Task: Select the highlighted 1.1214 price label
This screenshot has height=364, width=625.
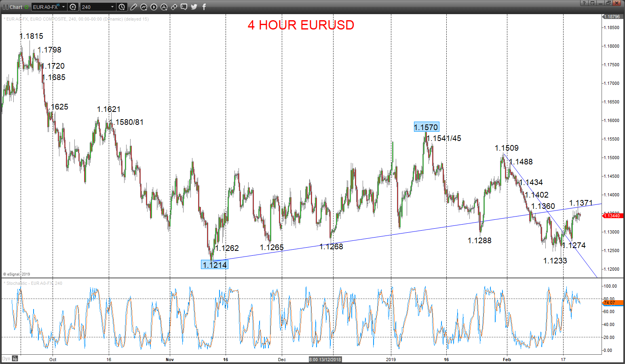Action: pyautogui.click(x=215, y=265)
